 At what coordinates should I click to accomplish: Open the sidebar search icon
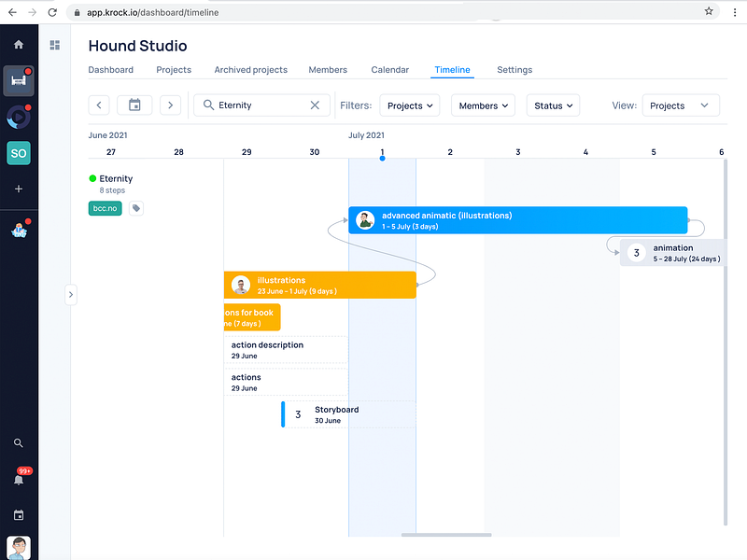19,442
